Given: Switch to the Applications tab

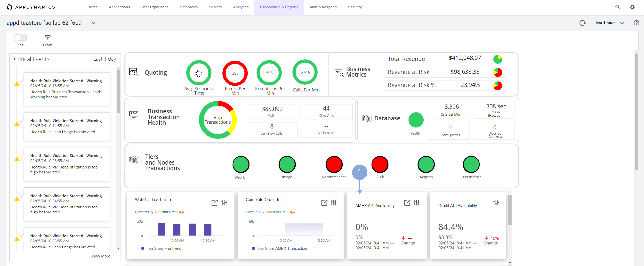Looking at the screenshot, I should (119, 7).
